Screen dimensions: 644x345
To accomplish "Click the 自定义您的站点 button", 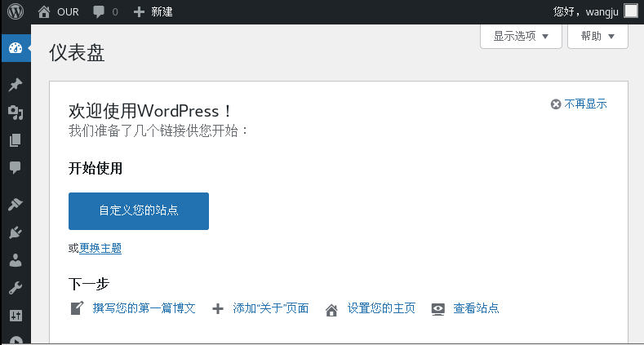I will [x=139, y=211].
